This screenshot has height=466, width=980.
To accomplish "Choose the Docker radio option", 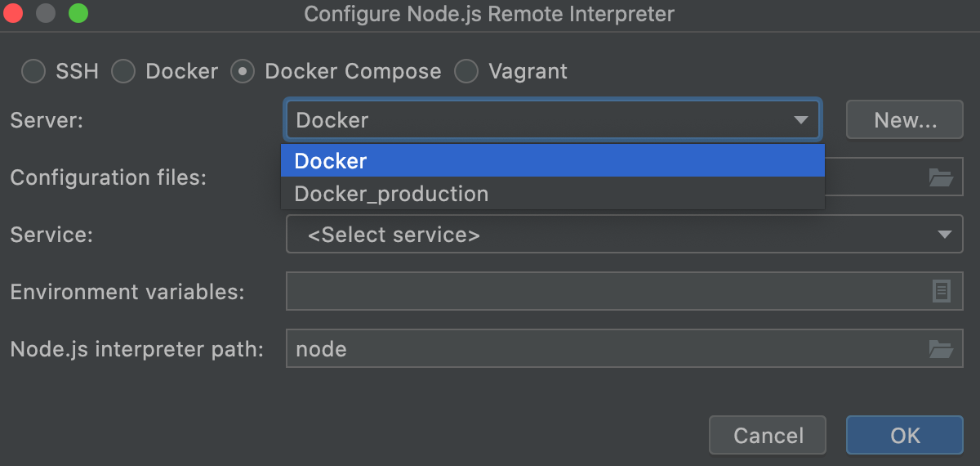I will [123, 72].
